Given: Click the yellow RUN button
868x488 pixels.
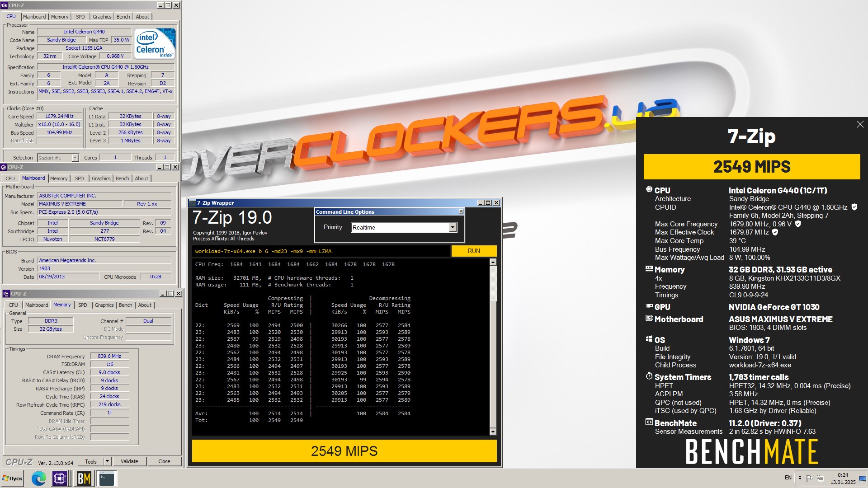Looking at the screenshot, I should [474, 251].
